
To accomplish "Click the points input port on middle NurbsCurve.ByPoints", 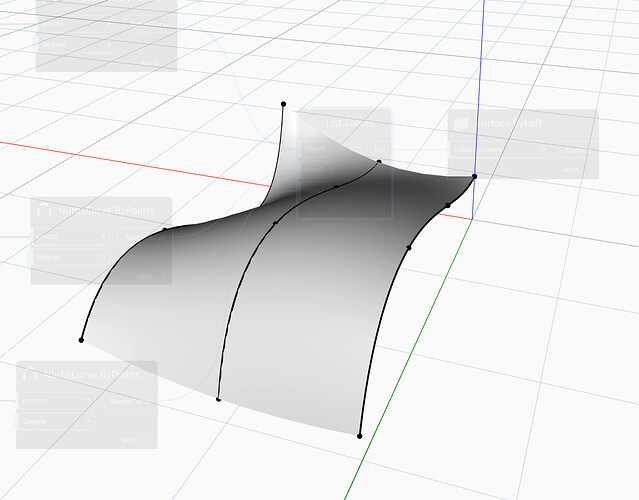I will [x=70, y=237].
